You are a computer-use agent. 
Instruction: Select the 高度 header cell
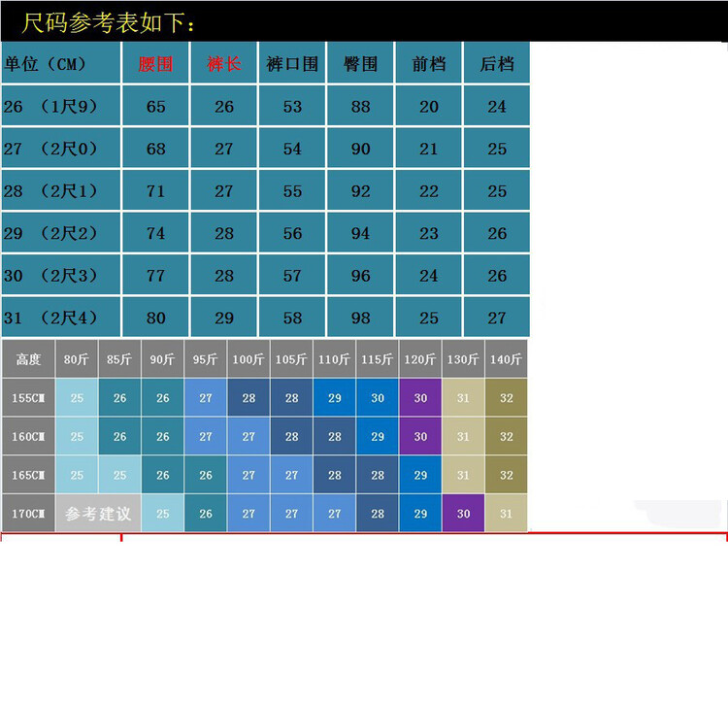tap(28, 359)
